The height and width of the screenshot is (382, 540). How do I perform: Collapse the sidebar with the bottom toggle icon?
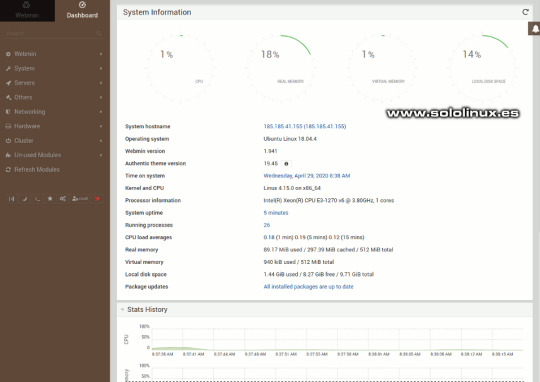(x=12, y=199)
